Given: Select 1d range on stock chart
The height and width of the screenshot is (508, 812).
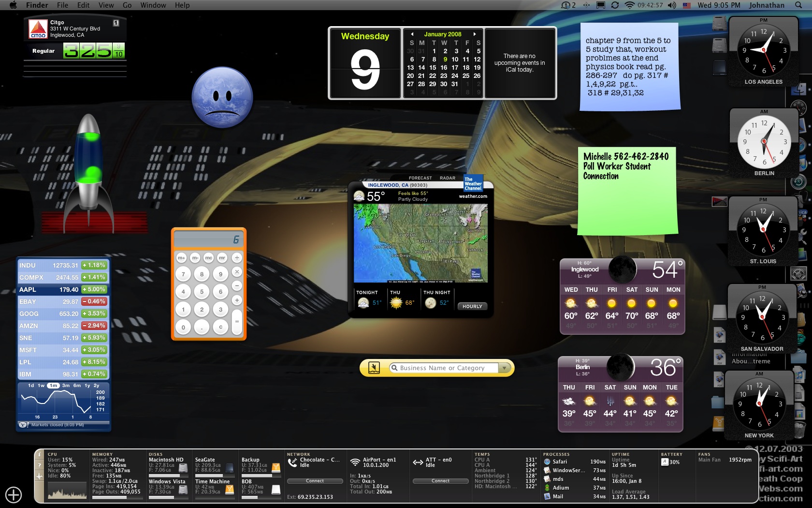Looking at the screenshot, I should [x=31, y=386].
